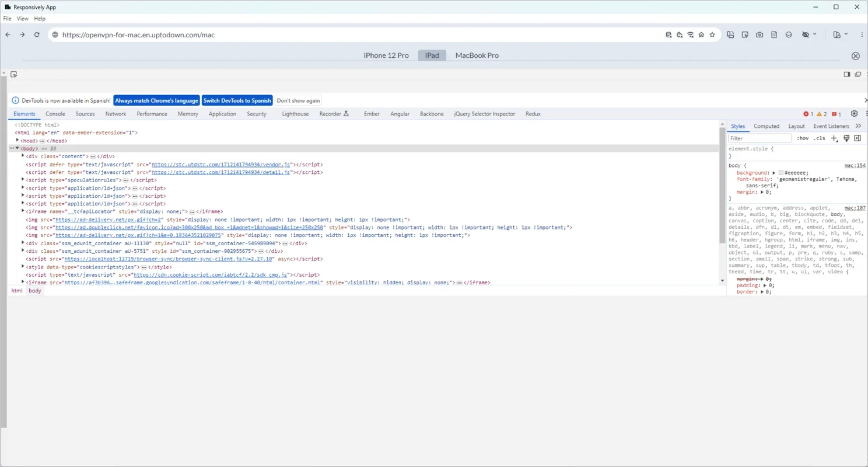Click the browser forward arrow
Viewport: 868px width, 467px height.
22,35
